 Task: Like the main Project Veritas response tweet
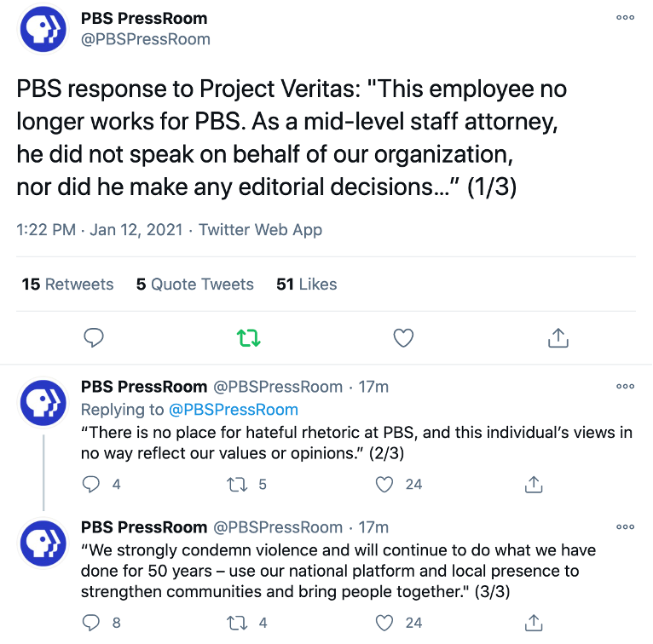(403, 338)
